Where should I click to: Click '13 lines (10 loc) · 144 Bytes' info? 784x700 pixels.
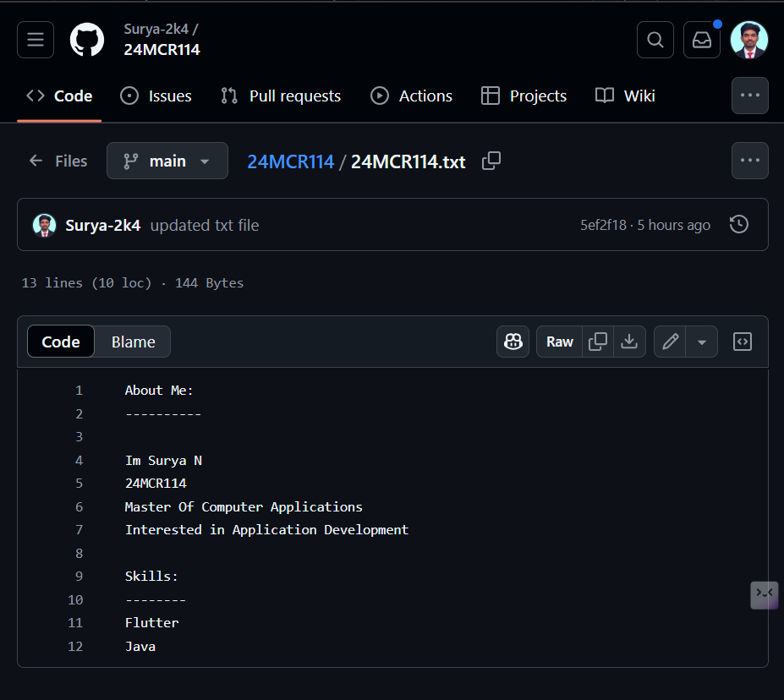[133, 283]
